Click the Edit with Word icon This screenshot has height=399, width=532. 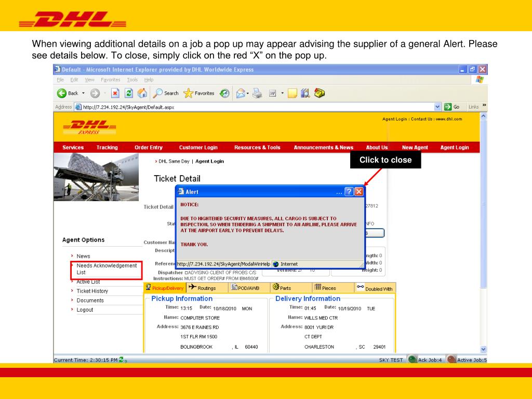pyautogui.click(x=272, y=93)
